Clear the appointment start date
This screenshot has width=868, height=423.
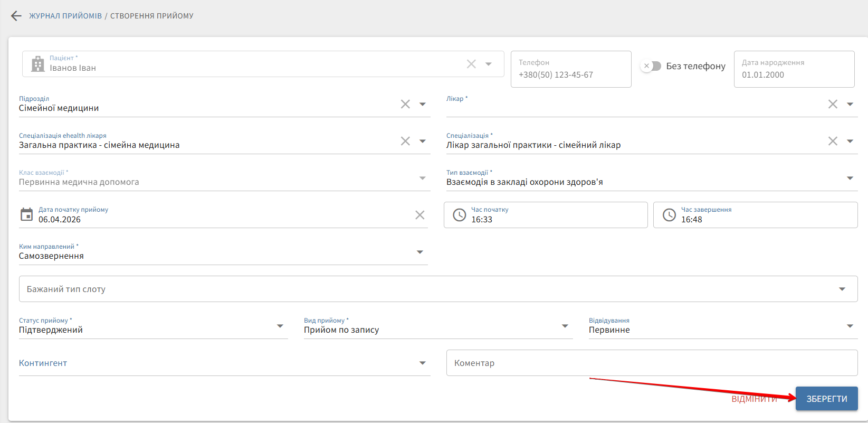tap(419, 215)
